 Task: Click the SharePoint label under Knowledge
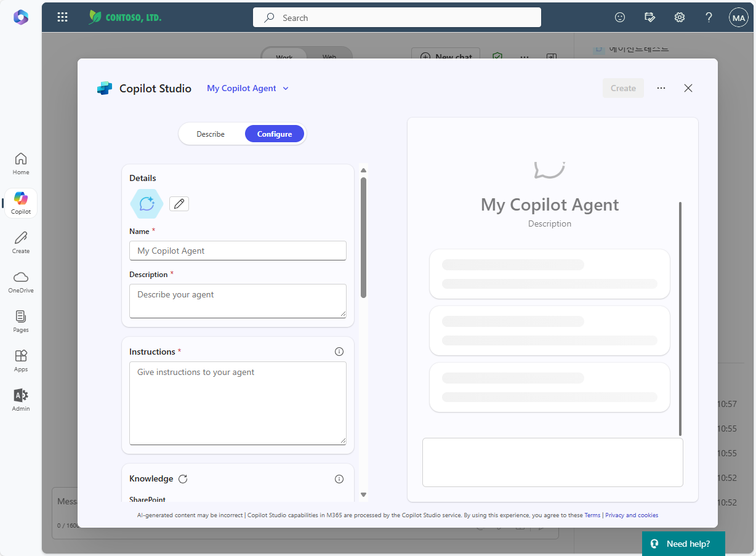pyautogui.click(x=147, y=499)
